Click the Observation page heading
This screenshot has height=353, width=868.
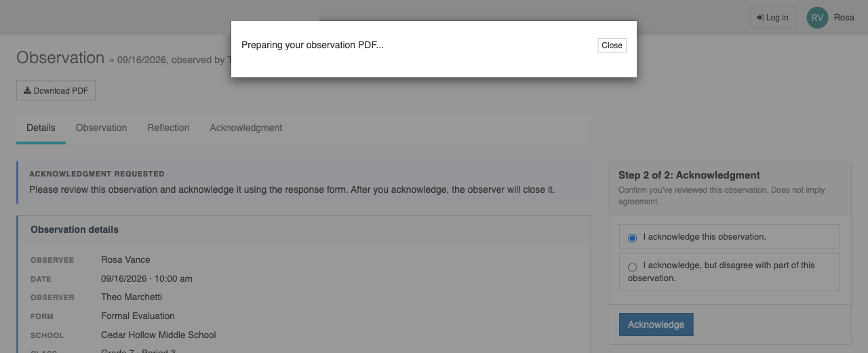tap(60, 58)
